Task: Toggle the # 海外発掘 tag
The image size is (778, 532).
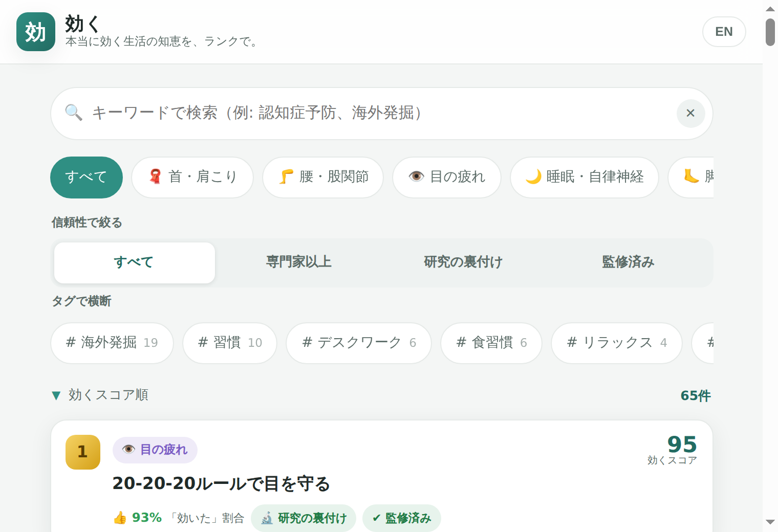Action: tap(112, 343)
